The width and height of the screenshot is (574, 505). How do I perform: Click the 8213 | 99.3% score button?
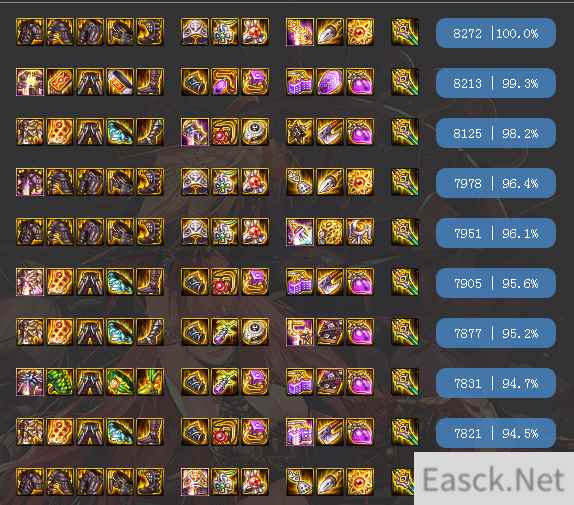coord(496,83)
